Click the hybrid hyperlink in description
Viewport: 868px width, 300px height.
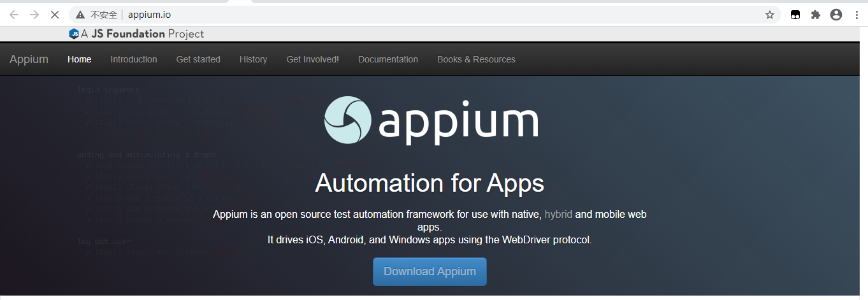(559, 215)
